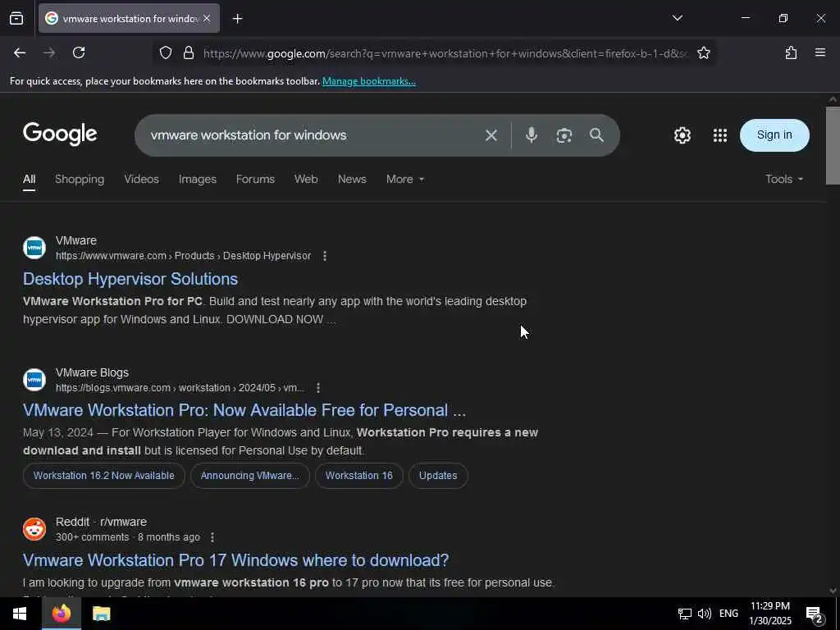Switch ENG input language

[x=728, y=614]
